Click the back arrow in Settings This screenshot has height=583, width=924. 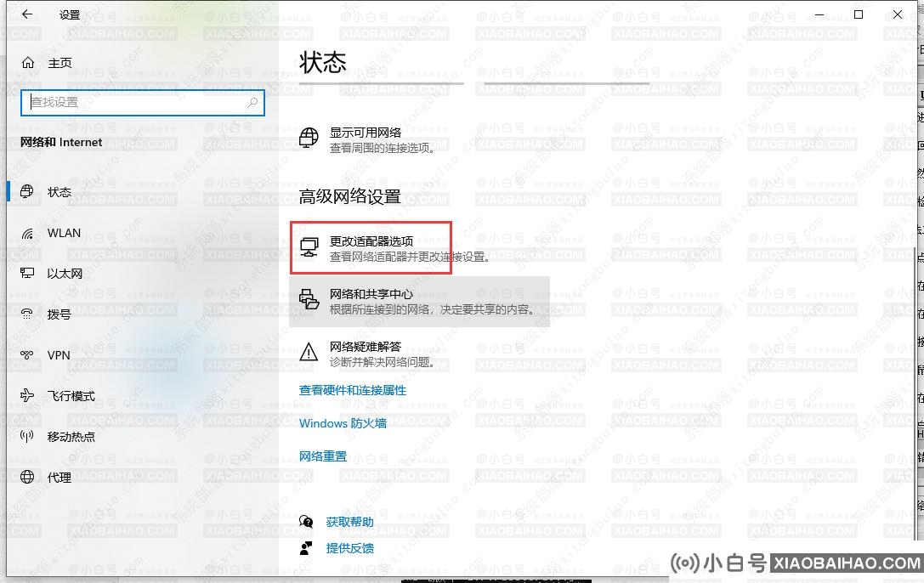coord(27,14)
